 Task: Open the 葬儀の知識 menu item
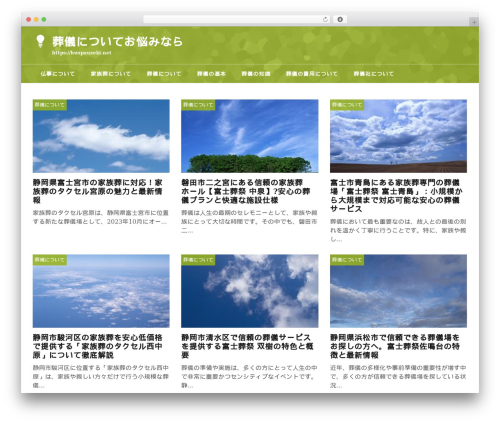pos(256,74)
